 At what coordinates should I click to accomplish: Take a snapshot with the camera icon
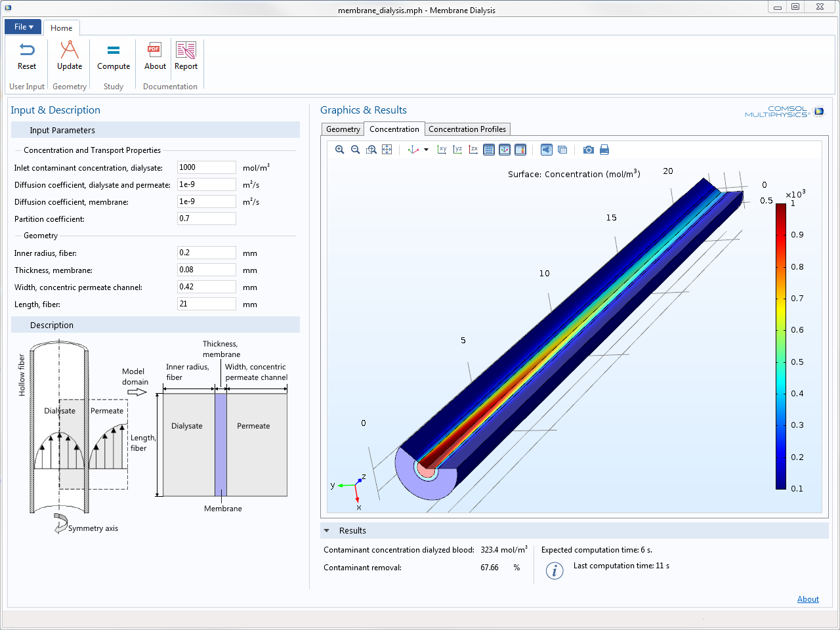[x=589, y=150]
